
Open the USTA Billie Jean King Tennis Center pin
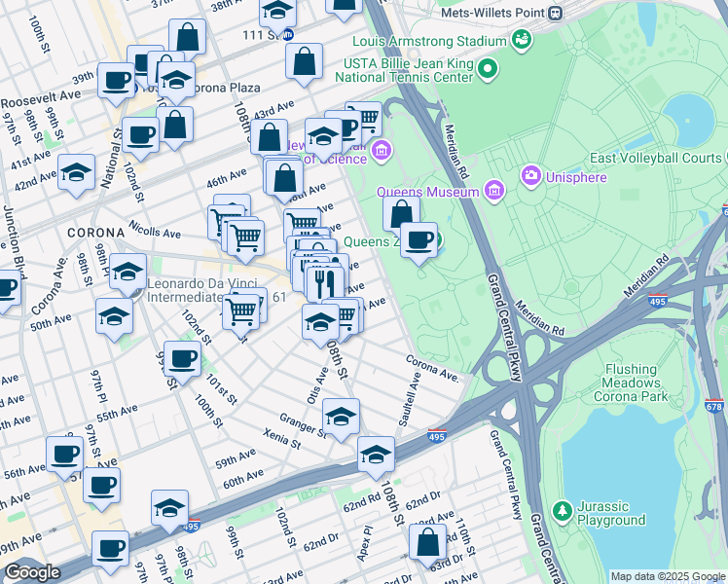(488, 70)
